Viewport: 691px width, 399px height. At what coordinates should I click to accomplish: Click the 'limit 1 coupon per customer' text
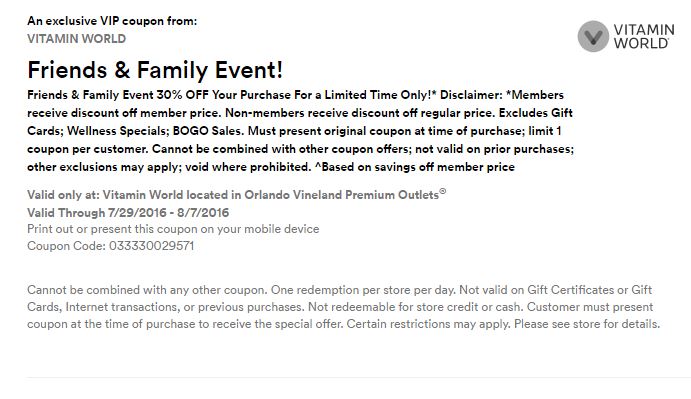coord(301,140)
